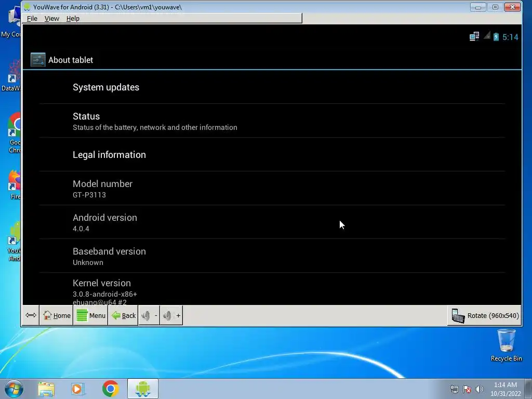This screenshot has height=399, width=532.
Task: Open the Help menu
Action: [73, 18]
